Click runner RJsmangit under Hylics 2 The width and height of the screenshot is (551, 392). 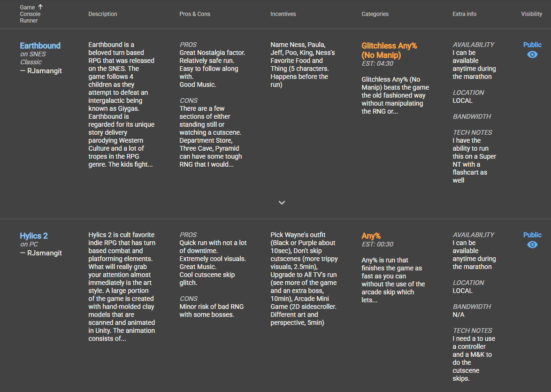click(44, 253)
